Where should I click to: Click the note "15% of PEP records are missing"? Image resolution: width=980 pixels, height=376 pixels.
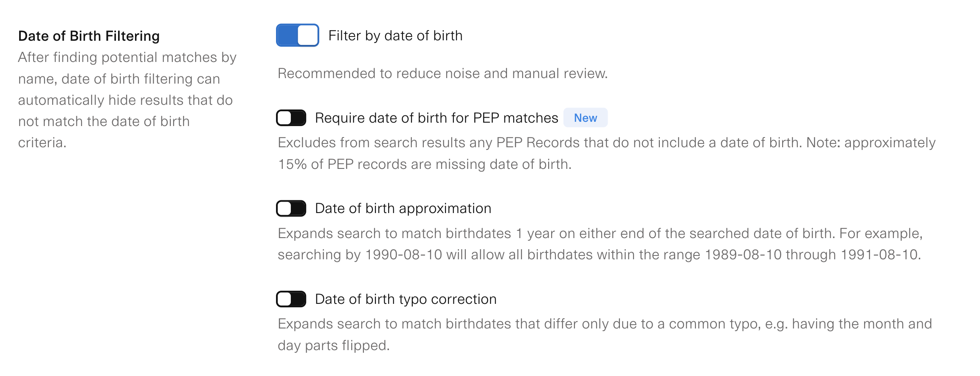(425, 164)
